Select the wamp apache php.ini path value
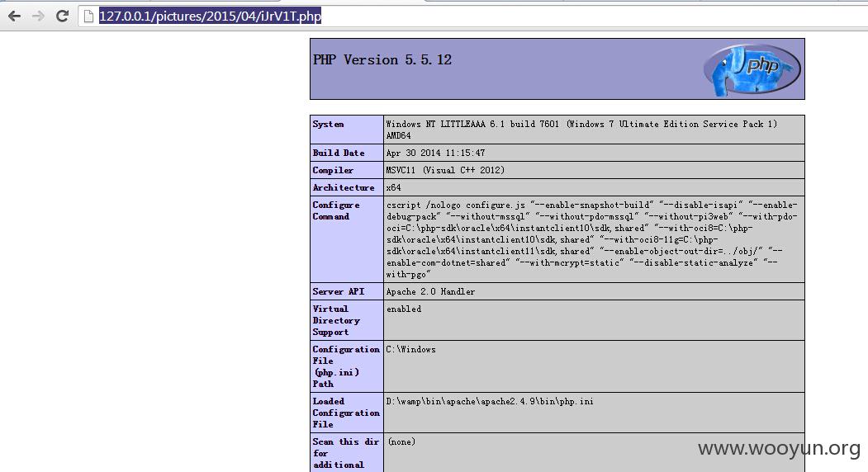The height and width of the screenshot is (472, 868). pyautogui.click(x=490, y=401)
